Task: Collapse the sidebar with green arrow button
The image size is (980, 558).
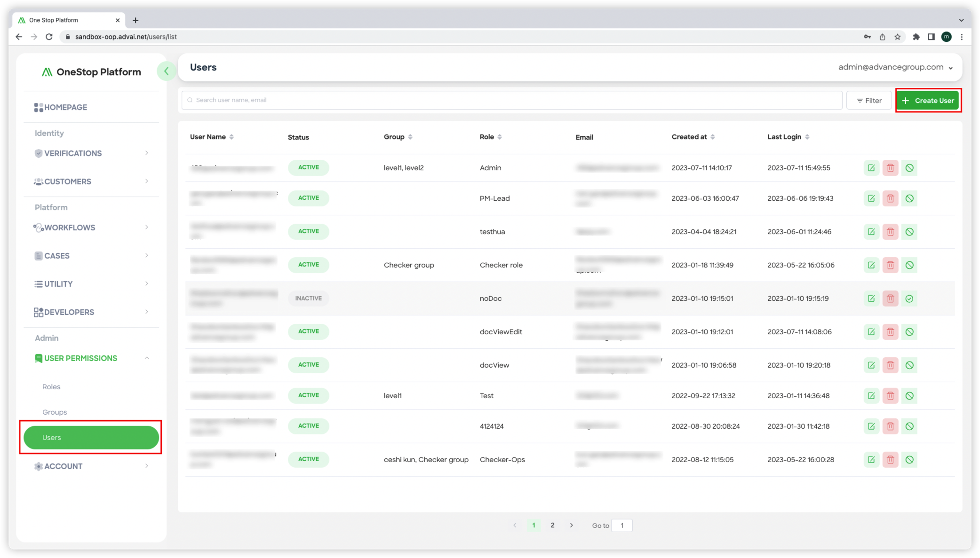Action: click(x=166, y=71)
